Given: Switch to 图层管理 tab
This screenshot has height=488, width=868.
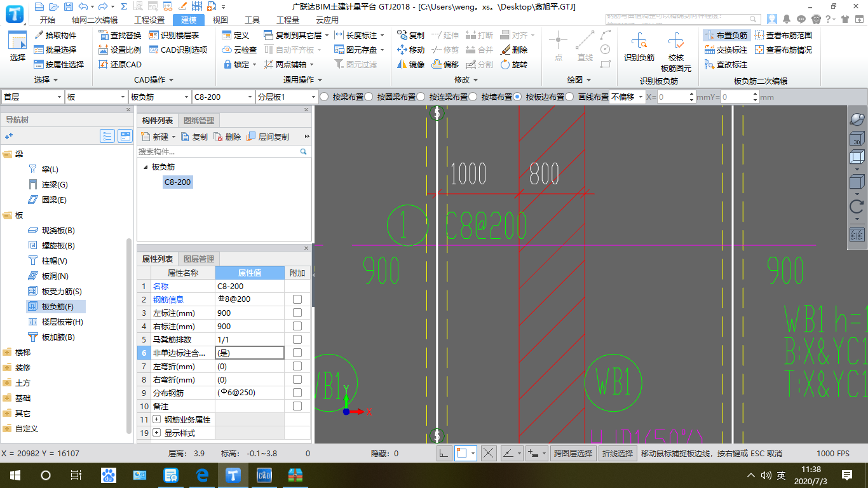Looking at the screenshot, I should pyautogui.click(x=199, y=259).
